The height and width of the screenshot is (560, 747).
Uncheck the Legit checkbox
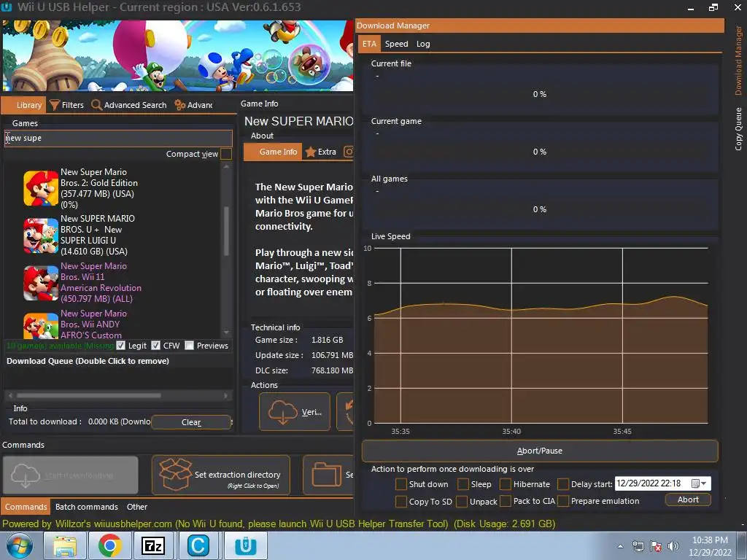(x=120, y=345)
